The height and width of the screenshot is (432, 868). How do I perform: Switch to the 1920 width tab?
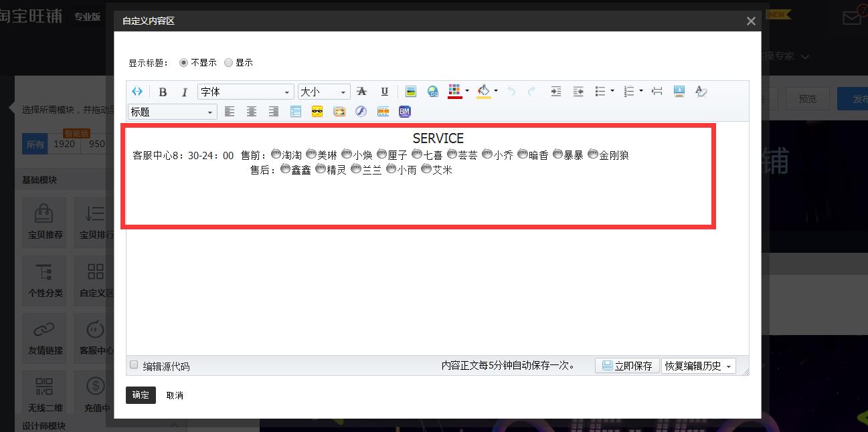pyautogui.click(x=64, y=144)
